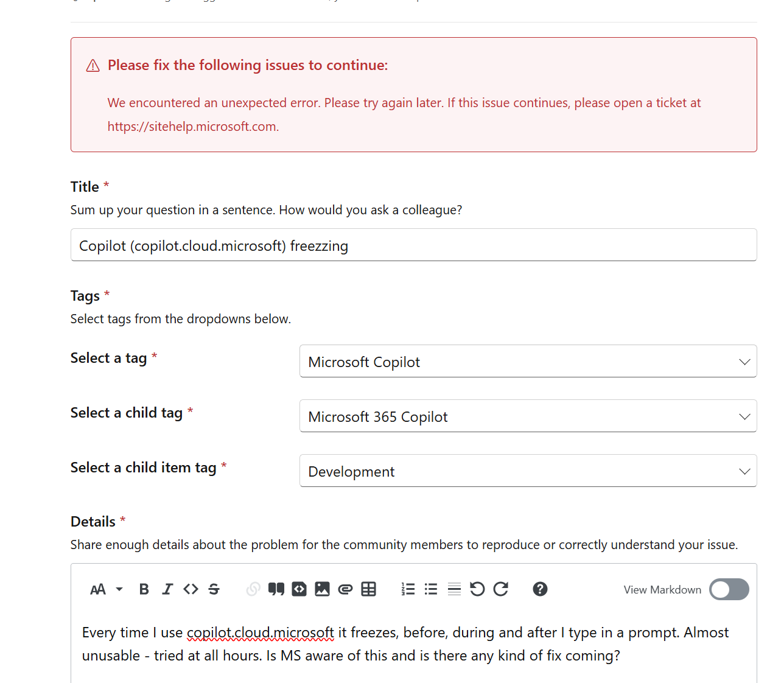784x683 pixels.
Task: Insert an image into the Details field
Action: 322,589
